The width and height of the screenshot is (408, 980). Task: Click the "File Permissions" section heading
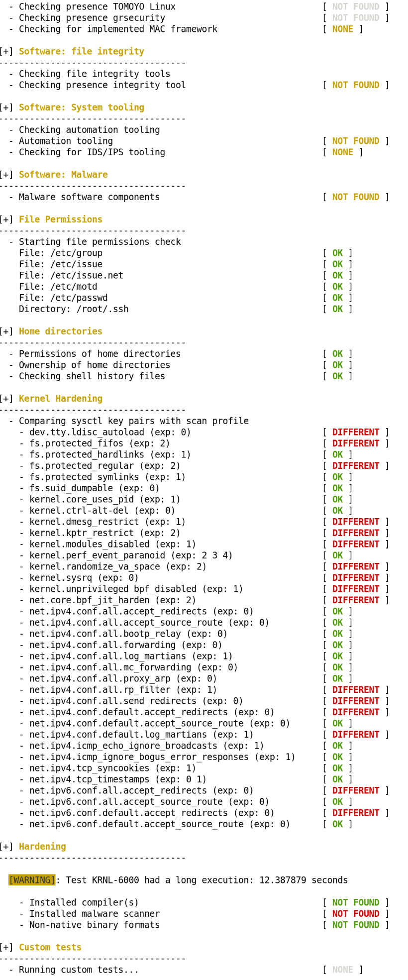point(60,219)
